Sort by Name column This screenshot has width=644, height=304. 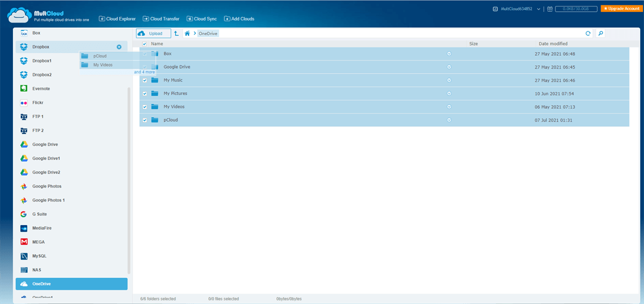[157, 44]
